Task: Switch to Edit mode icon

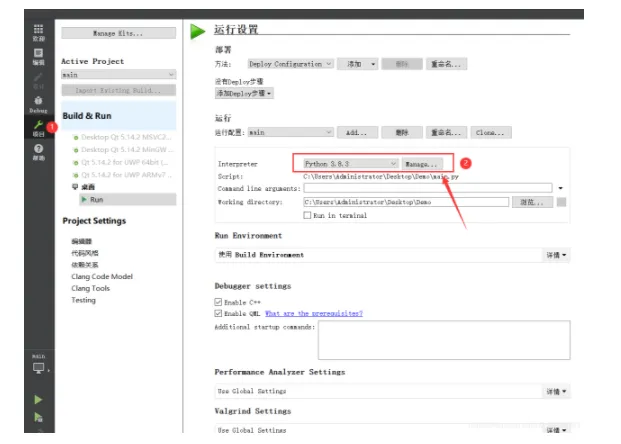Action: 38,57
